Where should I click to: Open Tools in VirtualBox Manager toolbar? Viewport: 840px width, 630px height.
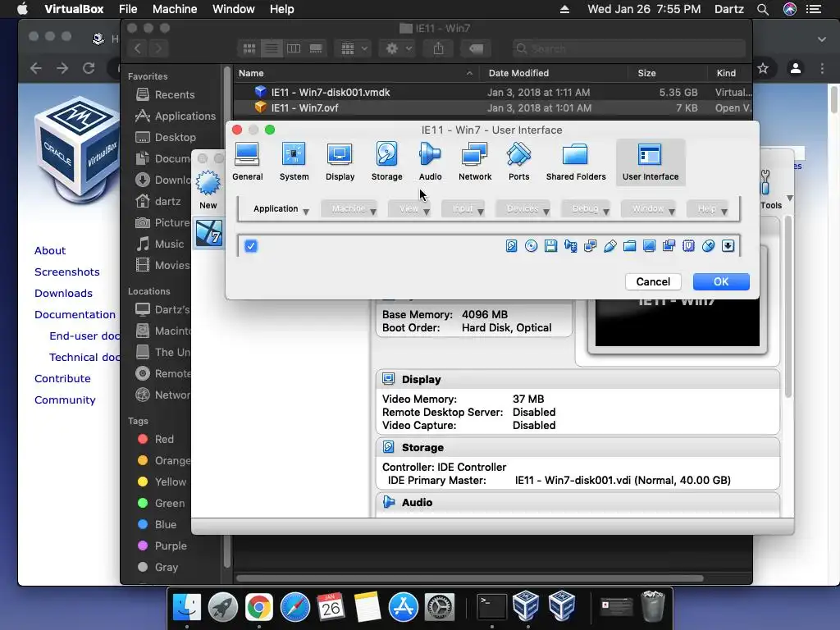(769, 190)
